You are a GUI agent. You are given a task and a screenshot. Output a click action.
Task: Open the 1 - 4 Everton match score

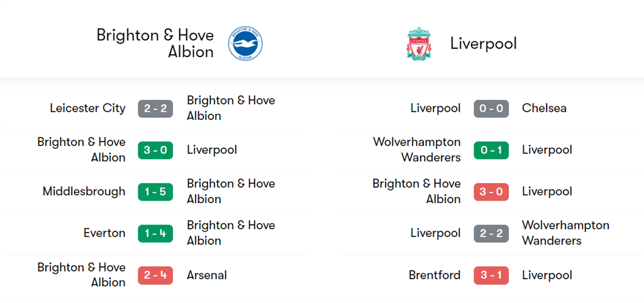(x=155, y=233)
